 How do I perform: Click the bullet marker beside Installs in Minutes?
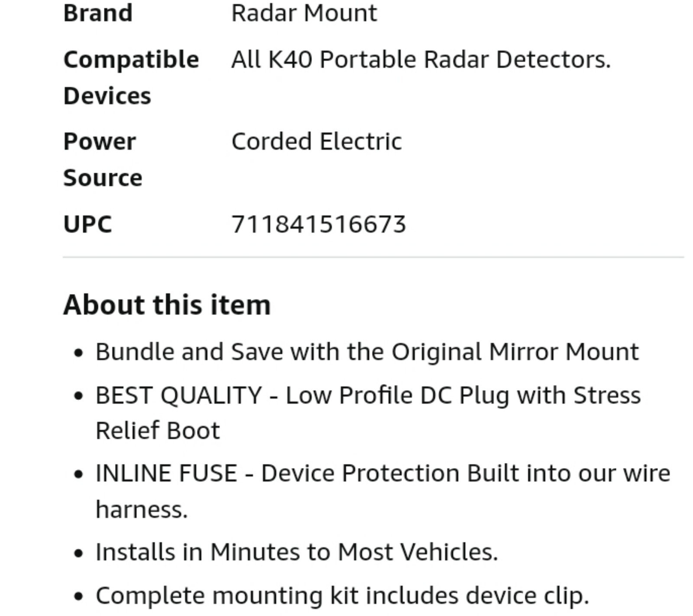point(78,554)
